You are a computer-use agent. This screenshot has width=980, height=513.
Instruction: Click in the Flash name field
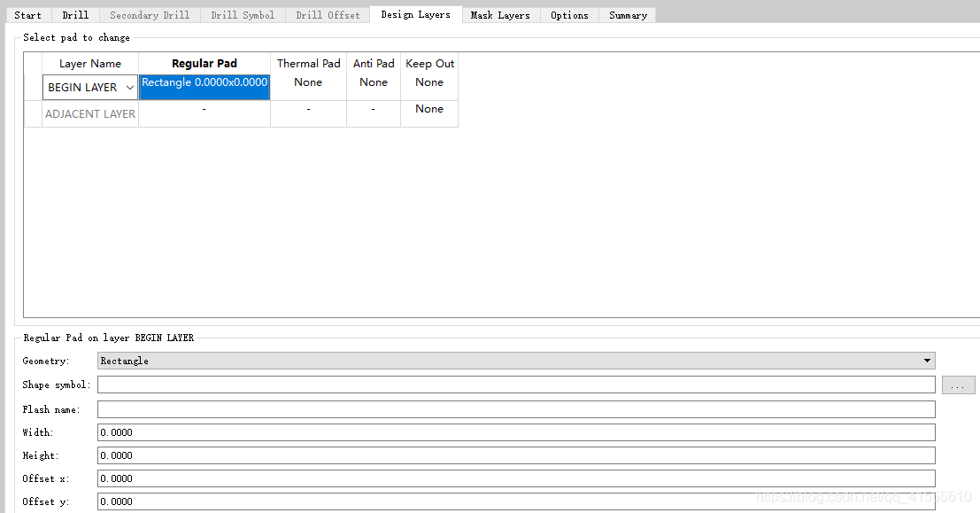click(x=515, y=409)
